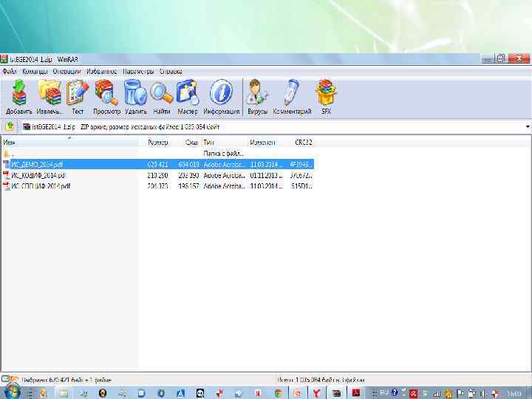
Task: Open the Просмотр (View) tool
Action: pos(106,98)
